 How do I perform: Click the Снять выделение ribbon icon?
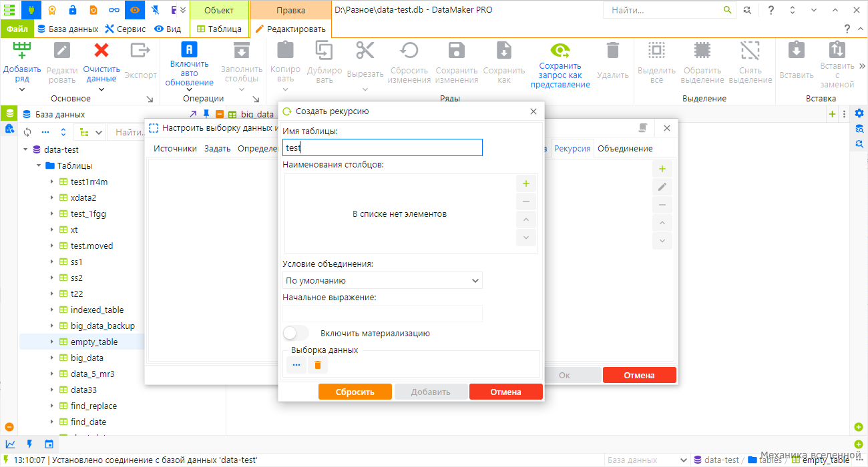(750, 50)
